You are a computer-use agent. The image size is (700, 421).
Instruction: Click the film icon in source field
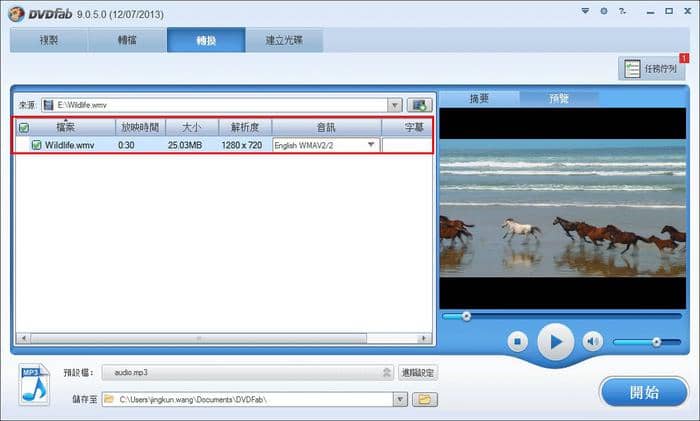(48, 105)
